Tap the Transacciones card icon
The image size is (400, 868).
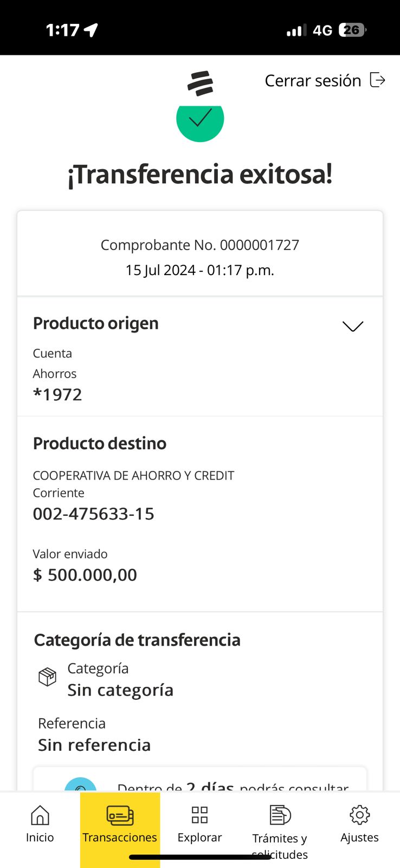coord(120,815)
